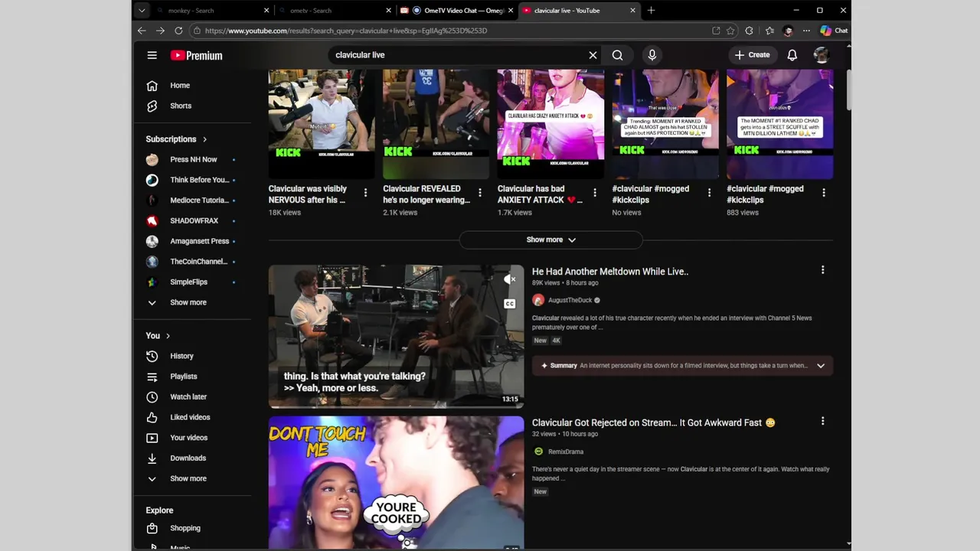The image size is (980, 551).
Task: Click the YouTube Premium logo
Action: coord(196,55)
